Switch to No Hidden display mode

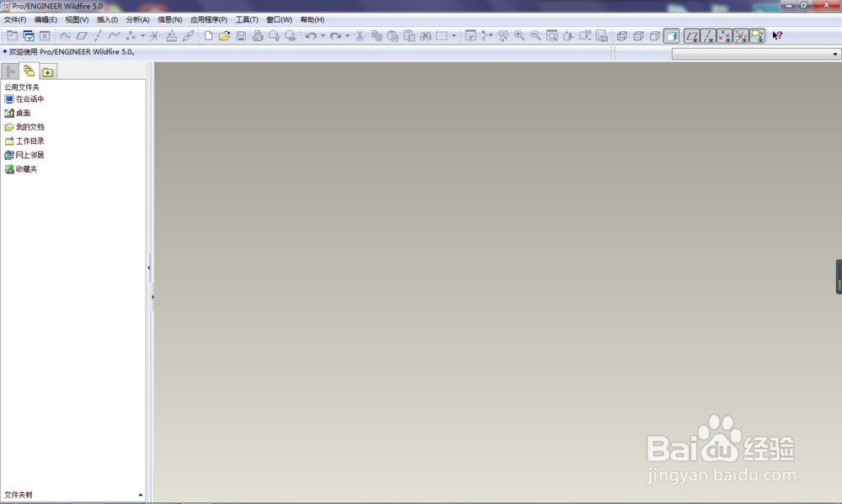point(654,36)
